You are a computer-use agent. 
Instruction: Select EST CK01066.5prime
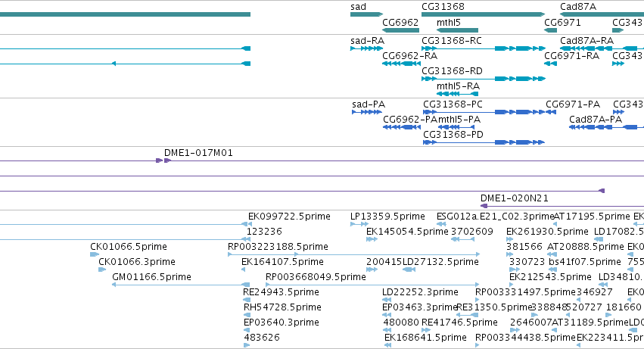129,247
